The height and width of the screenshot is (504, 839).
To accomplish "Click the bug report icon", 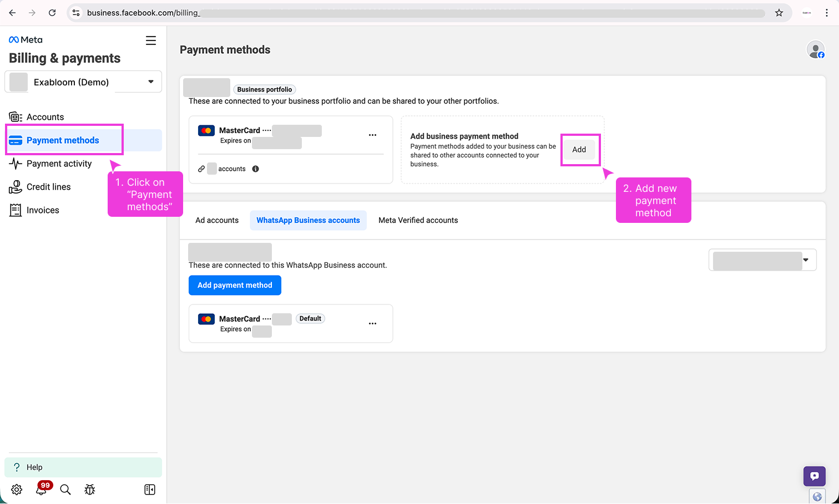I will point(90,490).
